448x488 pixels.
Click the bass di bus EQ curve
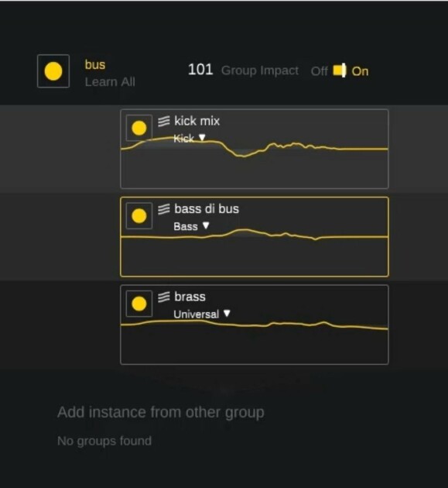pyautogui.click(x=255, y=235)
